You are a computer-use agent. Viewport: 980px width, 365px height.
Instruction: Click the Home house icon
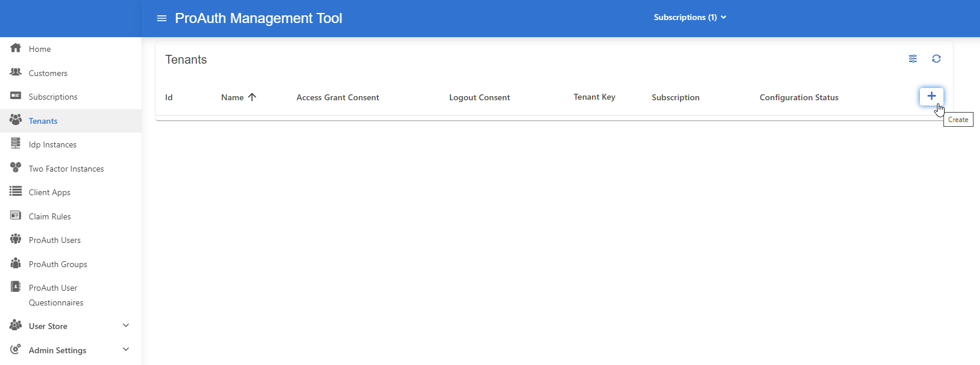pos(16,48)
